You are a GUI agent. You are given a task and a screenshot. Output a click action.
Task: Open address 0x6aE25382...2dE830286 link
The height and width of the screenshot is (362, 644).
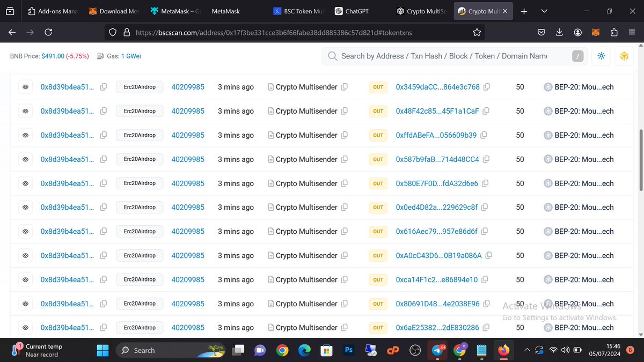coord(437,328)
